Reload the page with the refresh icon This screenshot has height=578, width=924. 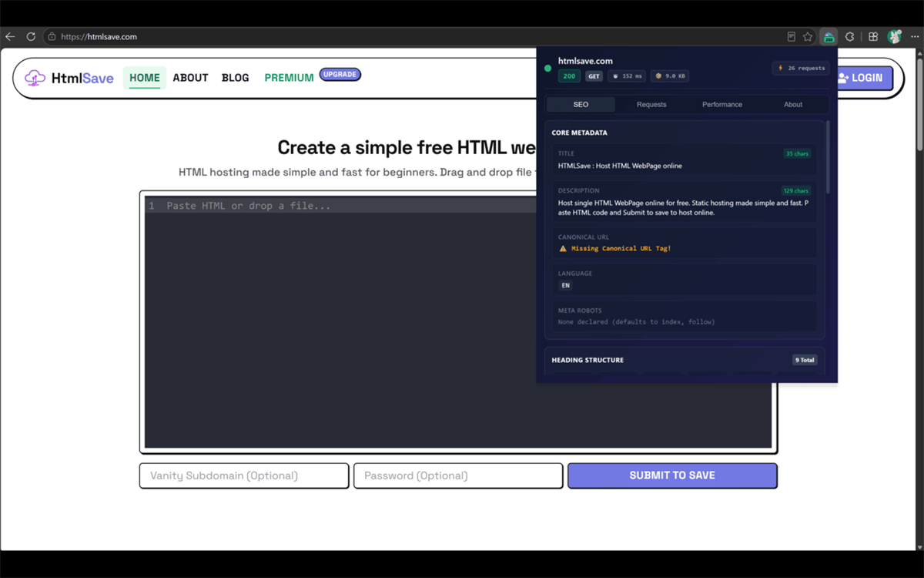(x=31, y=36)
